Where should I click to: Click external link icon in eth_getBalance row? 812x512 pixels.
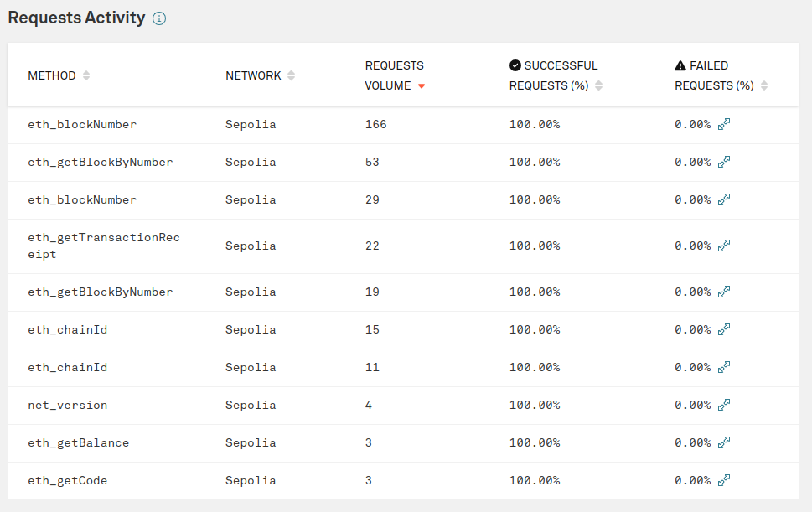pos(724,442)
